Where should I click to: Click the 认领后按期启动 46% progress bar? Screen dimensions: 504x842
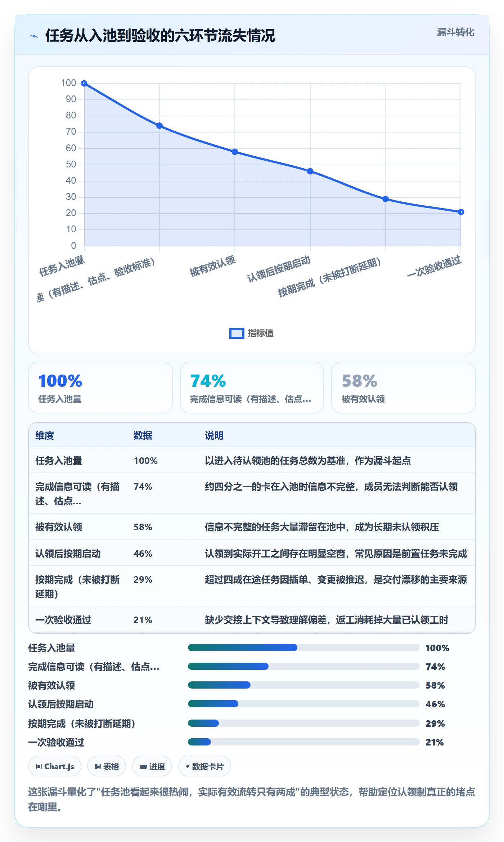pyautogui.click(x=303, y=704)
